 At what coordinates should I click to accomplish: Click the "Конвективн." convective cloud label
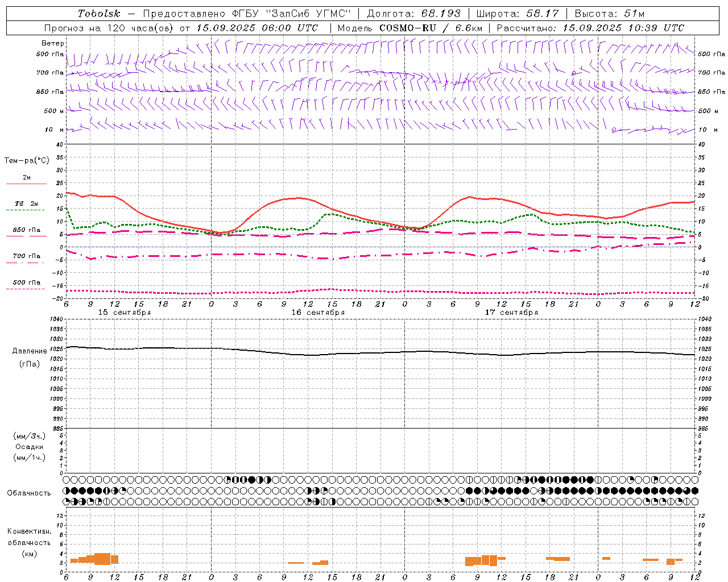click(30, 531)
